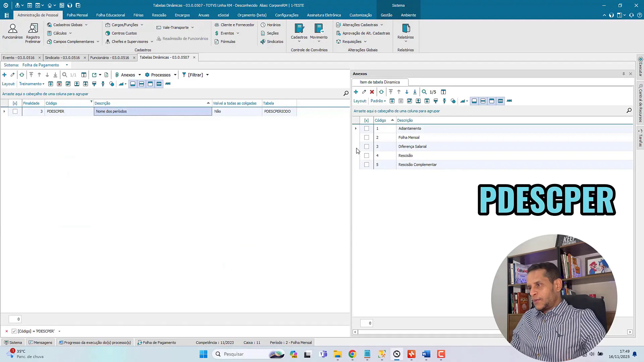Click the [Filtrar] button
The width and height of the screenshot is (644, 362).
pos(195,75)
